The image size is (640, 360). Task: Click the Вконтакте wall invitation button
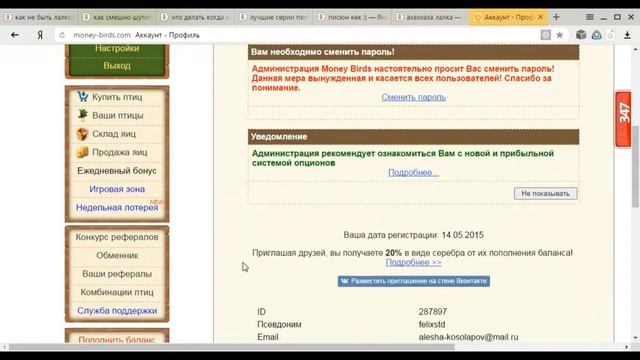point(413,281)
